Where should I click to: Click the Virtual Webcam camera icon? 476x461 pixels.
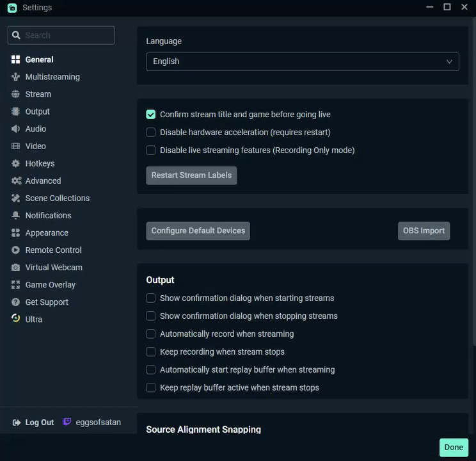click(15, 268)
